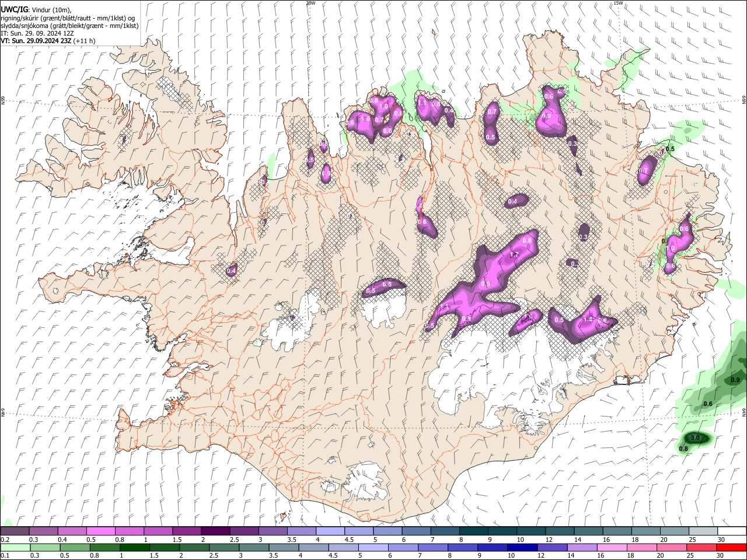
Task: Pick the darkest purple 2 snow scale swatch
Action: point(215,531)
